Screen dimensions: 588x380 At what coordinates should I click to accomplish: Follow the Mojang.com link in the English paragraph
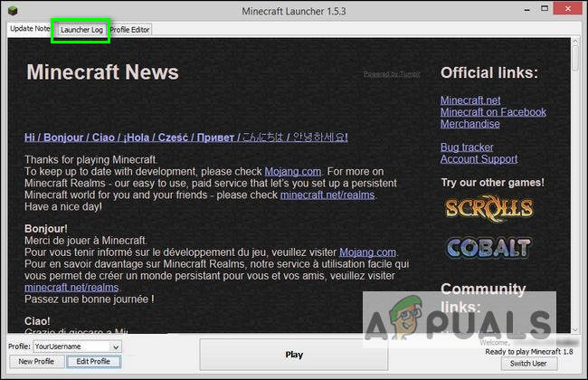coord(293,172)
